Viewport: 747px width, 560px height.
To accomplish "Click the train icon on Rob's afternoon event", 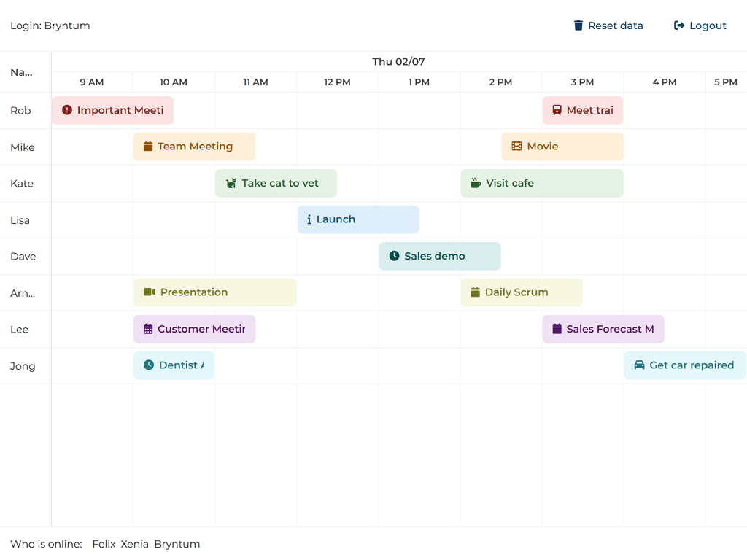I will tap(557, 110).
